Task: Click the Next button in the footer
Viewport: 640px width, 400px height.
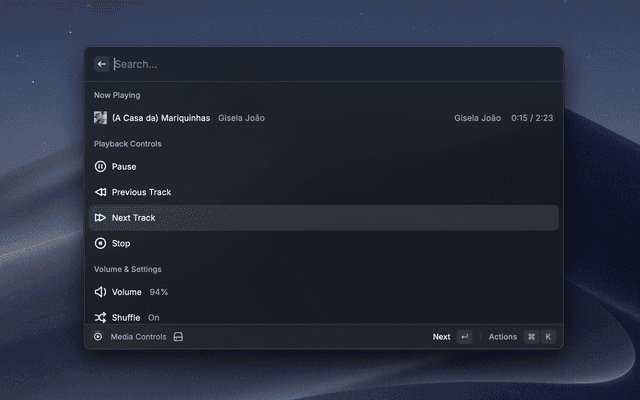Action: click(441, 337)
